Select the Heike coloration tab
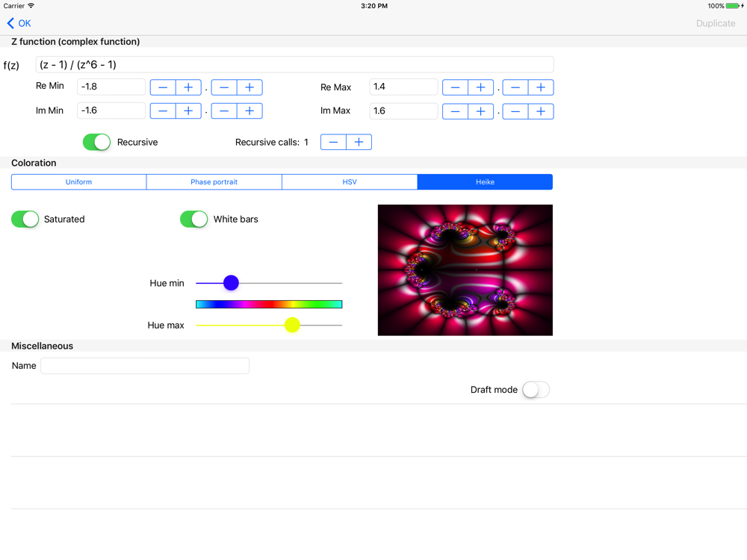 pos(485,182)
